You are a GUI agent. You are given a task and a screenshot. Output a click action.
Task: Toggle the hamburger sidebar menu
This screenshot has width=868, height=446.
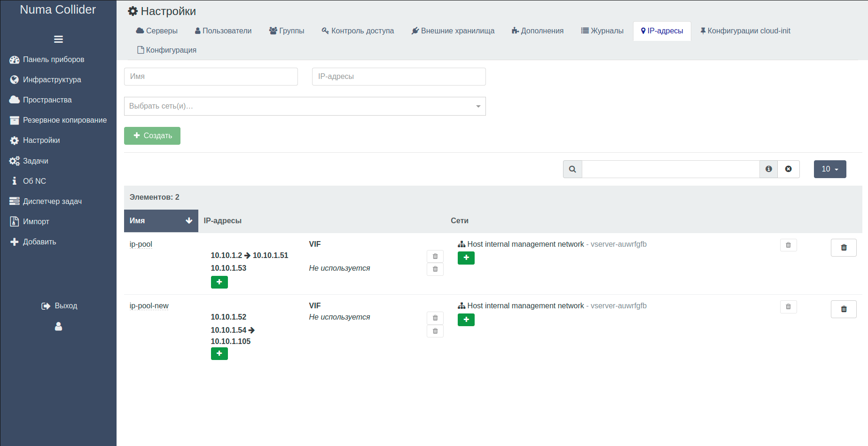[x=58, y=39]
